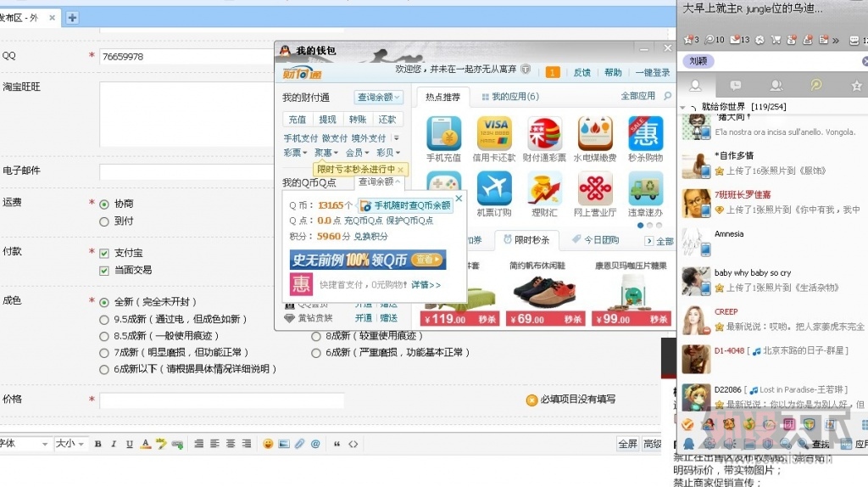Image resolution: width=868 pixels, height=487 pixels.
Task: Select 全新（完全未开封）condition option
Action: tap(104, 303)
